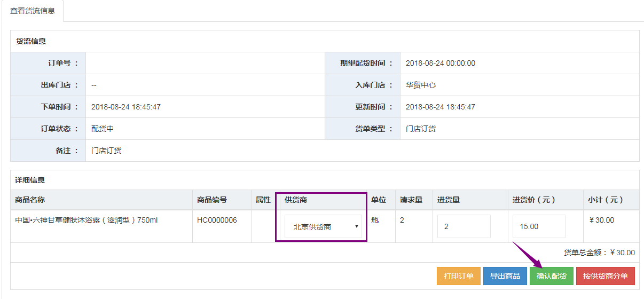Open the 查看货流信息 tab
The height and width of the screenshot is (299, 644).
33,11
